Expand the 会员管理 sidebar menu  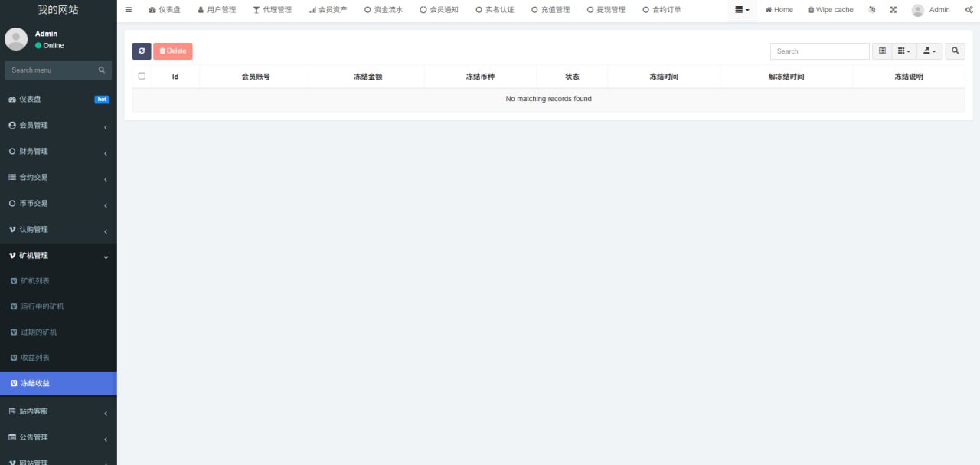(x=58, y=126)
